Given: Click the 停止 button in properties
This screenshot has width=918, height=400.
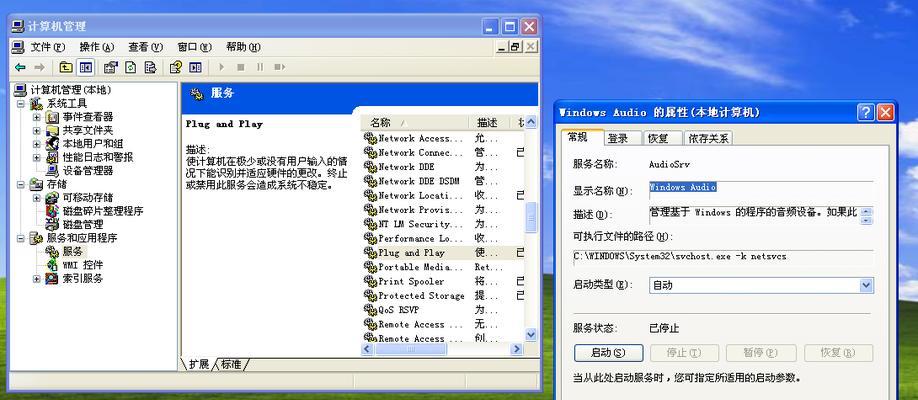Looking at the screenshot, I should coord(684,353).
